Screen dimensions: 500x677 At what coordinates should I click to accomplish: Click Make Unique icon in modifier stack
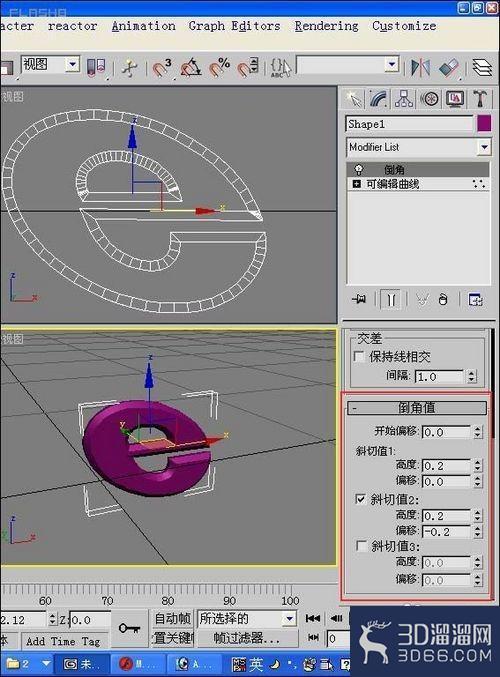coord(422,299)
